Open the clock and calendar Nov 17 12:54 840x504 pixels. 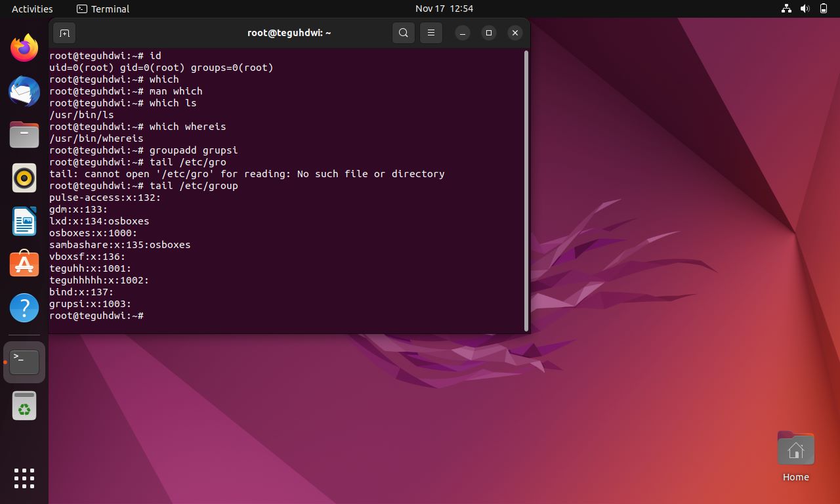tap(444, 9)
